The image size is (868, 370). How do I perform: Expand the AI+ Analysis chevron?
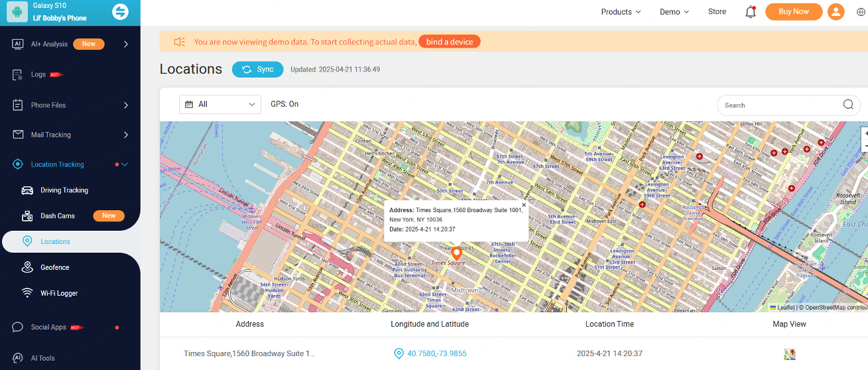click(126, 44)
